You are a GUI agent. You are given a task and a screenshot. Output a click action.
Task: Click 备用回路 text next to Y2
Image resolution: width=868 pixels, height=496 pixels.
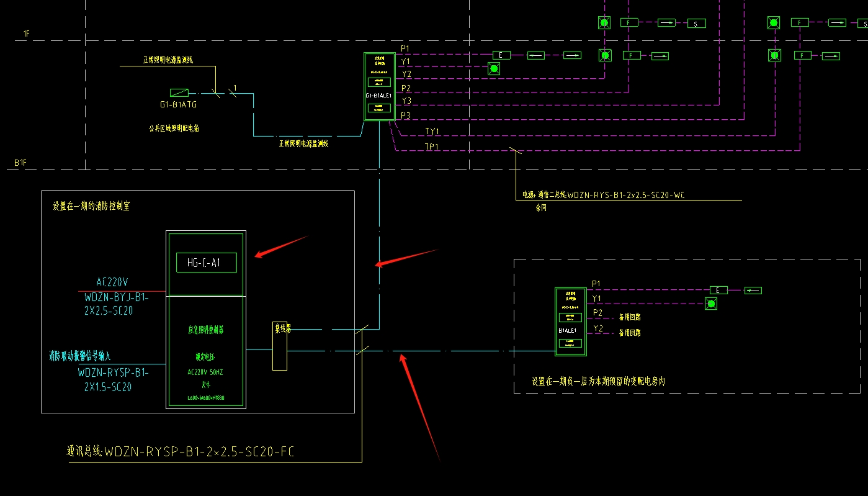[630, 333]
